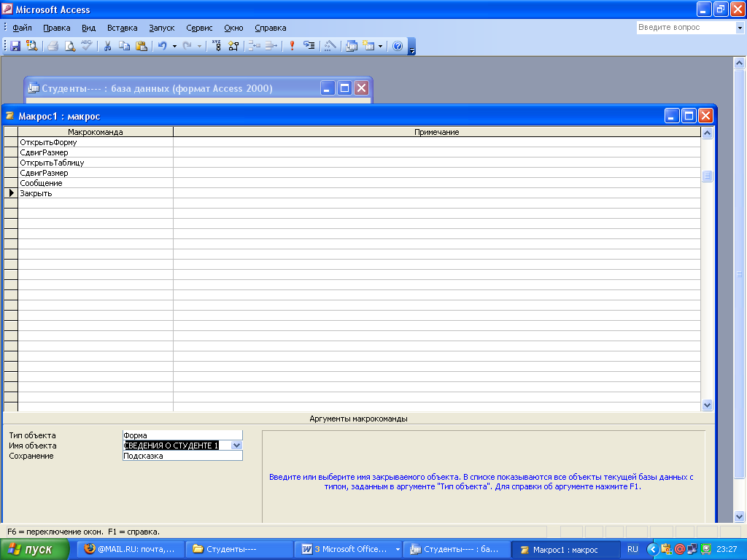Click the row selector arrow beside Закрыть
Screen dimensions: 747x560
[x=11, y=193]
